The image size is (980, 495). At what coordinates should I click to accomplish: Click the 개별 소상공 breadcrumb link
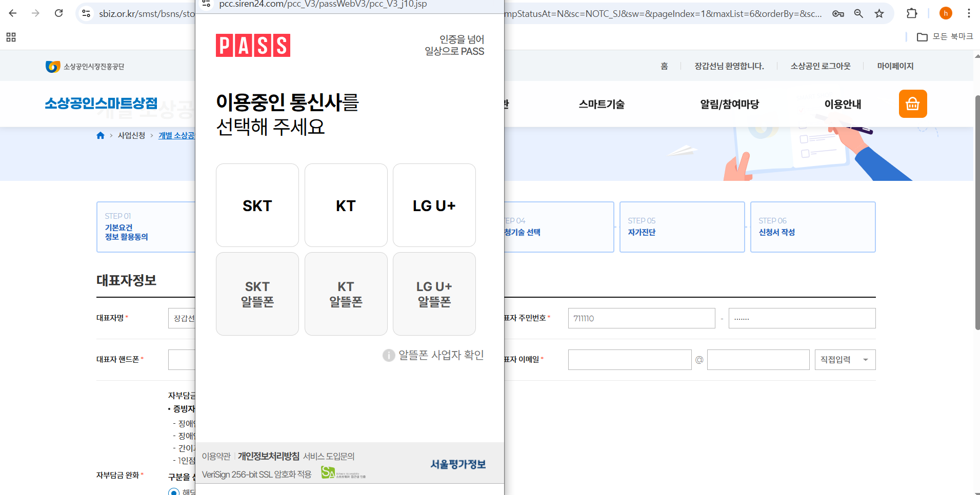176,135
